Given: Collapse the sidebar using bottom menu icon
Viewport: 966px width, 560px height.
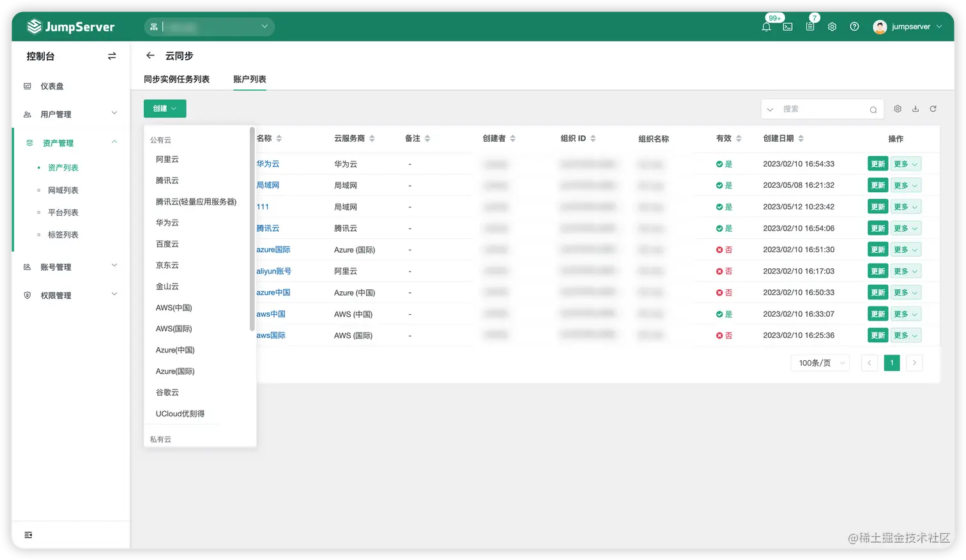Looking at the screenshot, I should pyautogui.click(x=28, y=535).
